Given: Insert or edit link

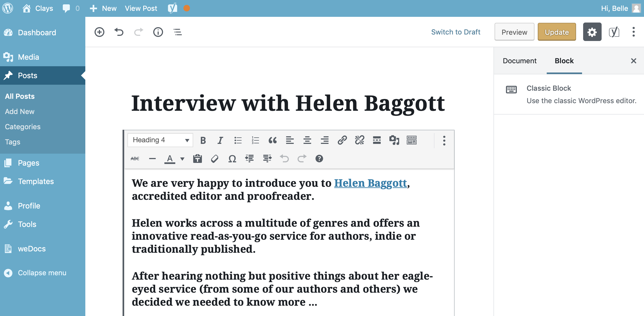Looking at the screenshot, I should 342,140.
